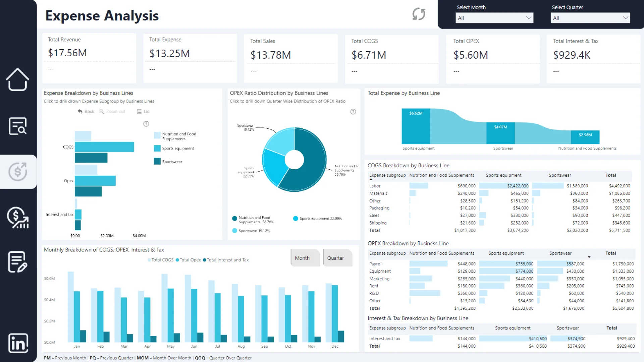Select the Expense Analysis dollar icon
Image resolution: width=644 pixels, height=362 pixels.
point(18,172)
